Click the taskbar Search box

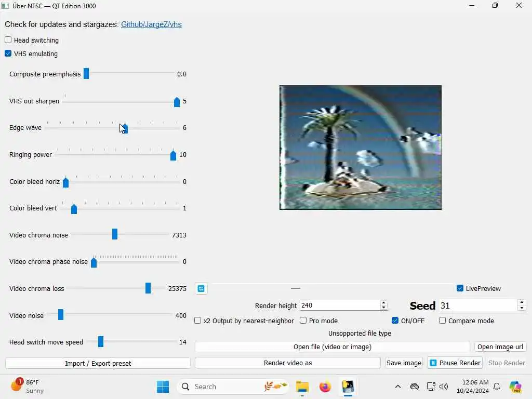[x=232, y=387]
